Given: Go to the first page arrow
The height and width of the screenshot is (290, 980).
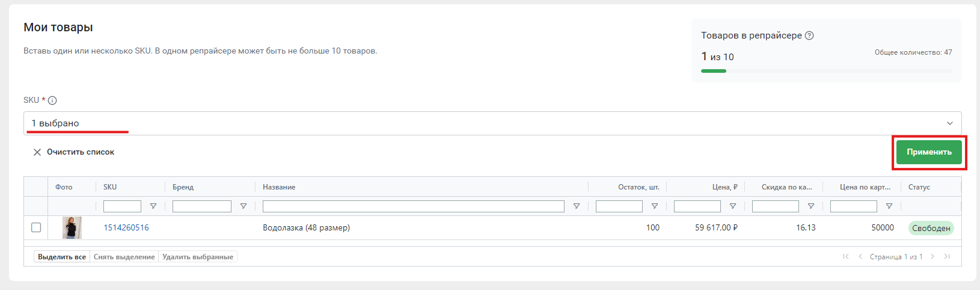Looking at the screenshot, I should pyautogui.click(x=846, y=256).
